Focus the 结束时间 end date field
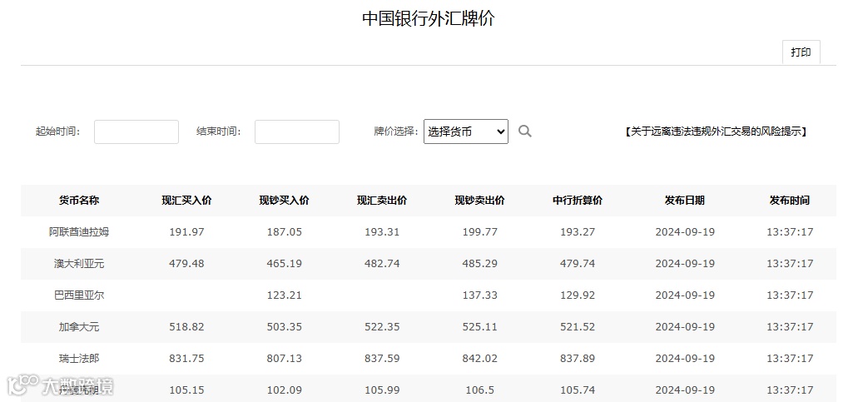This screenshot has width=868, height=402. pyautogui.click(x=297, y=132)
